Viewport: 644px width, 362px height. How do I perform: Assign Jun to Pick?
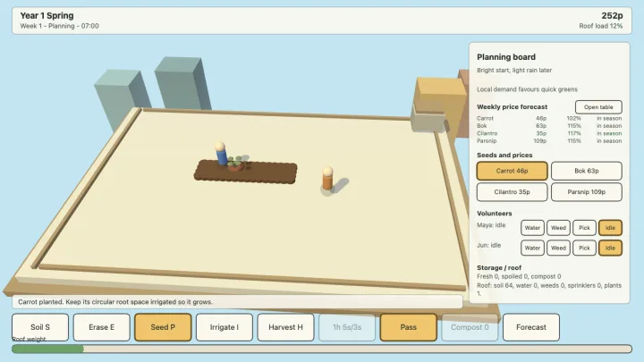[584, 248]
